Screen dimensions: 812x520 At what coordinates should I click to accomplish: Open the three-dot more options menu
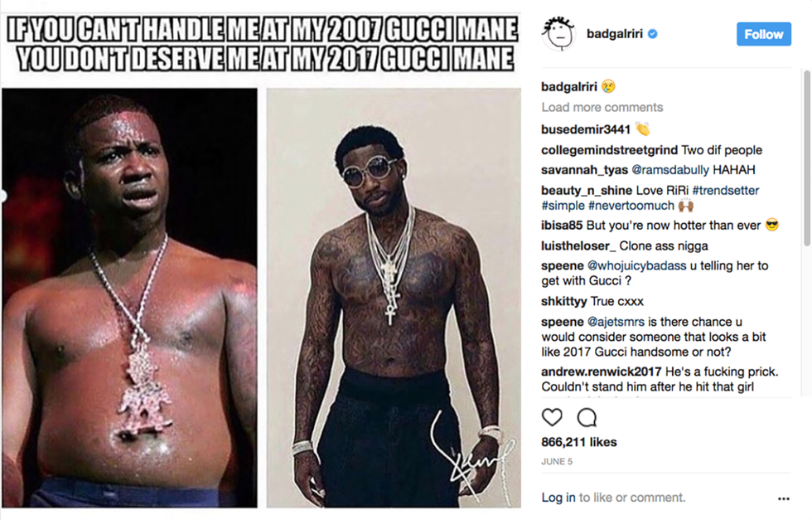coord(784,498)
